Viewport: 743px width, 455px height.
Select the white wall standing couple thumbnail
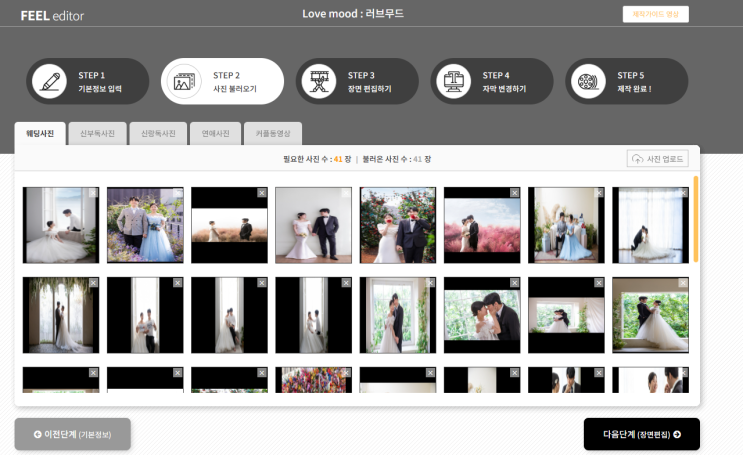(314, 225)
